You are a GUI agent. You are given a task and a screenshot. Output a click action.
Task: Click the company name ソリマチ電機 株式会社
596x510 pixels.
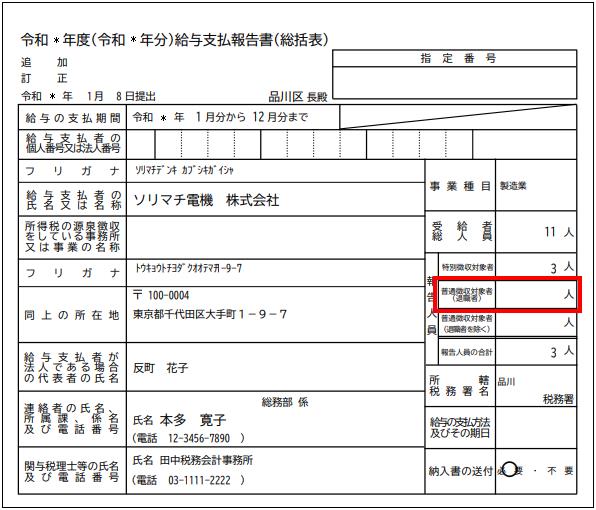(x=206, y=200)
